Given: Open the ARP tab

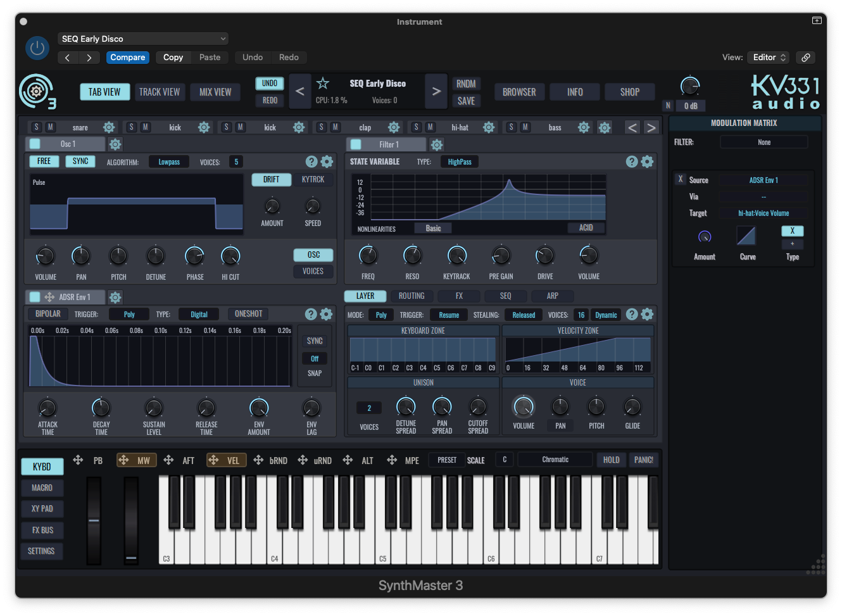Looking at the screenshot, I should [x=552, y=296].
